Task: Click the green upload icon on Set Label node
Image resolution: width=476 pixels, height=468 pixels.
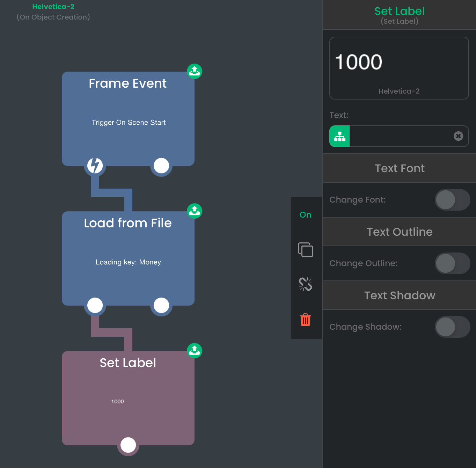Action: click(x=195, y=351)
